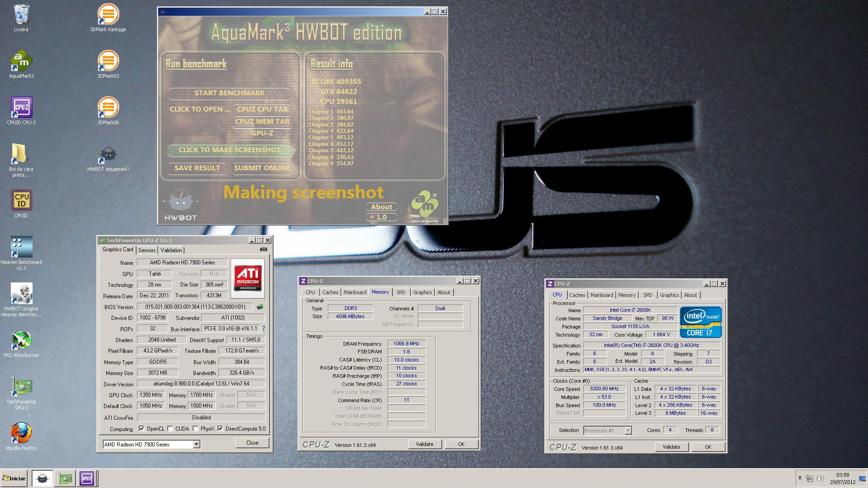
Task: Click the network tray icon
Action: click(810, 479)
